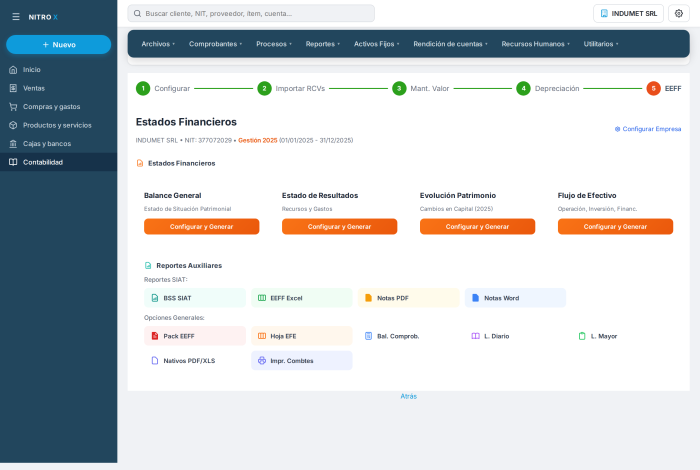Expand the Procesos dropdown menu
700x470 pixels.
[274, 44]
